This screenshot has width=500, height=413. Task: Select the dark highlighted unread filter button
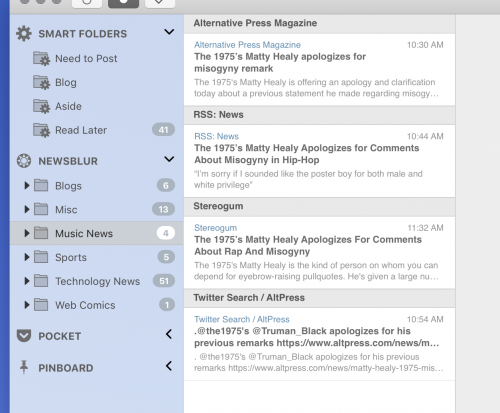(123, 3)
